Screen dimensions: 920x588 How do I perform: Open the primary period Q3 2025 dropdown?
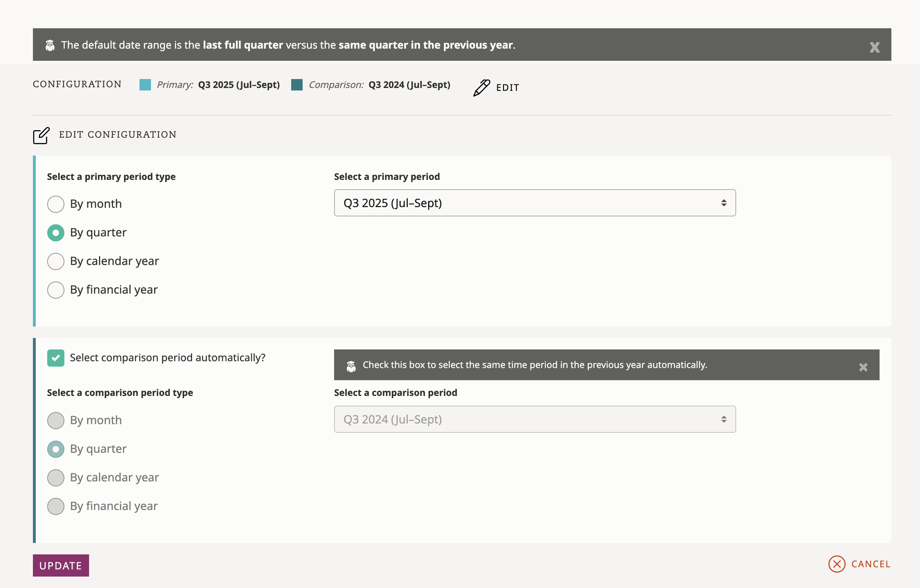click(x=534, y=203)
